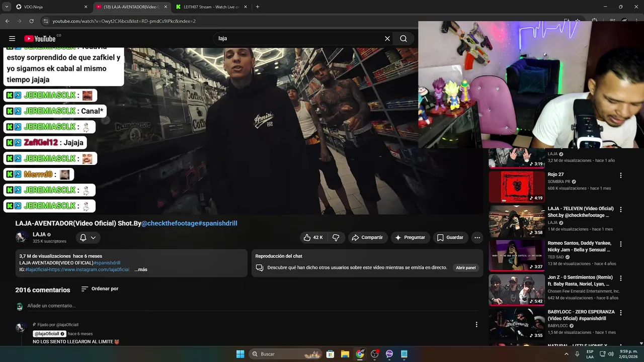The image size is (644, 362).
Task: Save video with Guardar button
Action: (x=450, y=237)
